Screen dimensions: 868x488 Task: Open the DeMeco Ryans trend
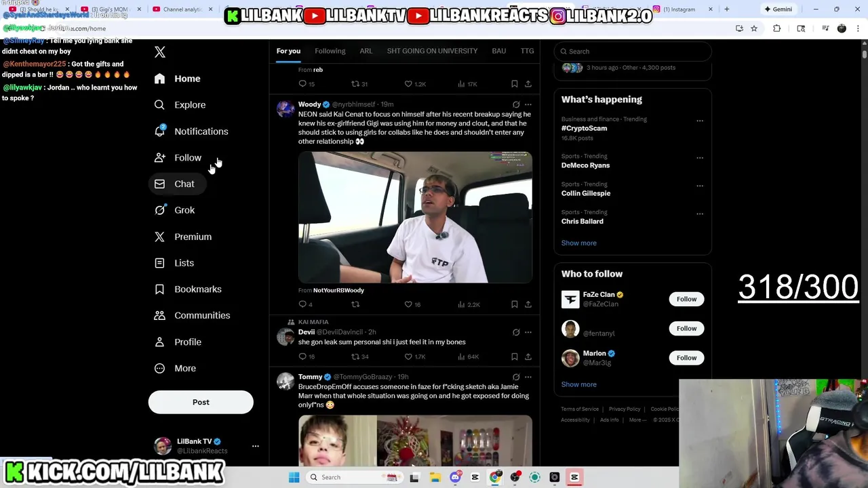tap(585, 165)
